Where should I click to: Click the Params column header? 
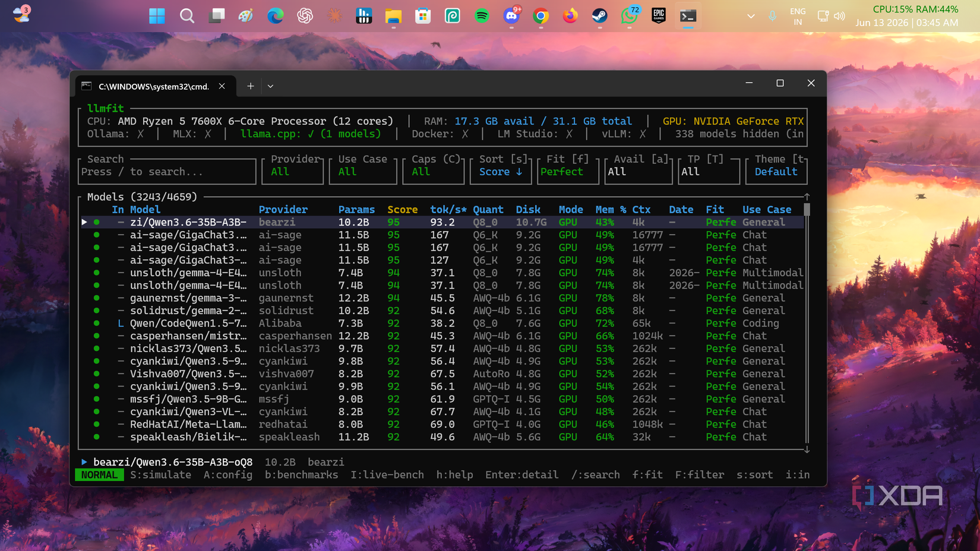(x=356, y=210)
